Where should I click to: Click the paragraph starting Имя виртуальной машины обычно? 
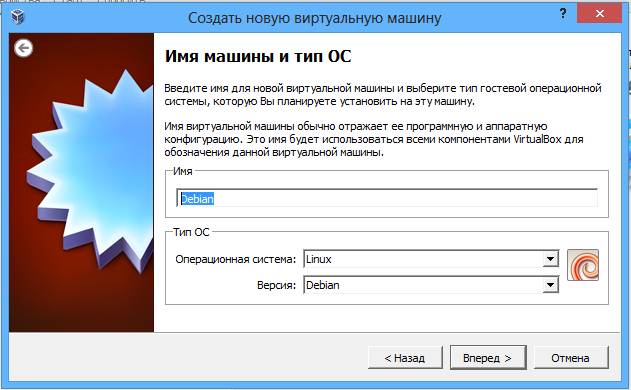pos(373,139)
